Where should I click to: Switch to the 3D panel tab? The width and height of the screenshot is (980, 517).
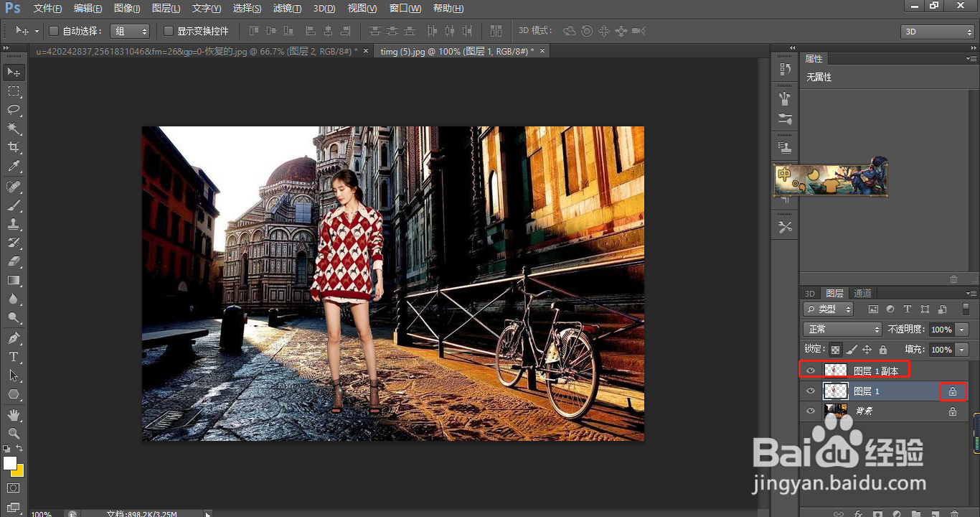coord(809,294)
